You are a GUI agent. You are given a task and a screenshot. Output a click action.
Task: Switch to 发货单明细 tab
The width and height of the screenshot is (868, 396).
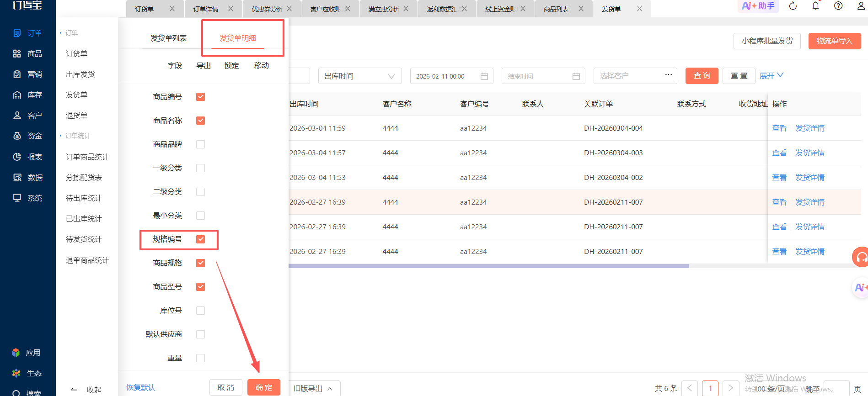point(238,38)
